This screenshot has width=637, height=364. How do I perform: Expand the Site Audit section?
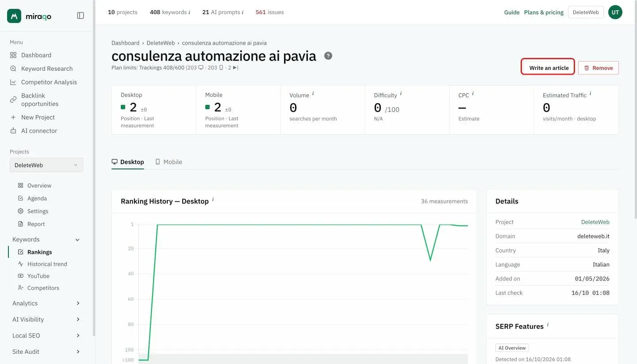pyautogui.click(x=78, y=352)
